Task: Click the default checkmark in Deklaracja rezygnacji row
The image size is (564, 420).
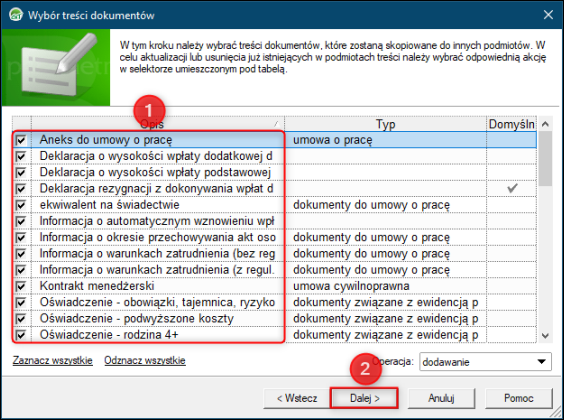Action: coord(512,188)
